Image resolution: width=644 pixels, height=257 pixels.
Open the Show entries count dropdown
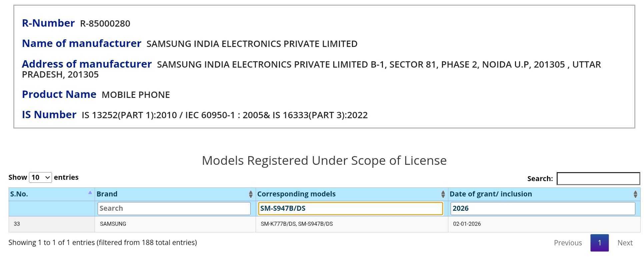pyautogui.click(x=40, y=177)
